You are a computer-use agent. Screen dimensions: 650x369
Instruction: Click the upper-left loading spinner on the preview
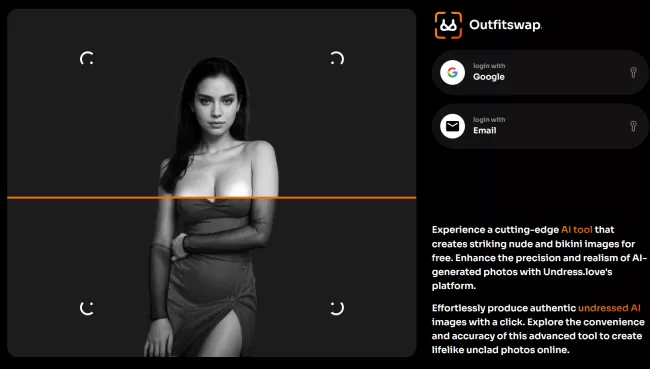click(87, 58)
